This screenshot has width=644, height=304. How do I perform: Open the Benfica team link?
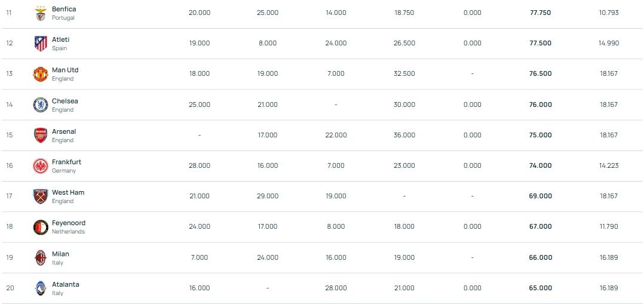[x=64, y=9]
